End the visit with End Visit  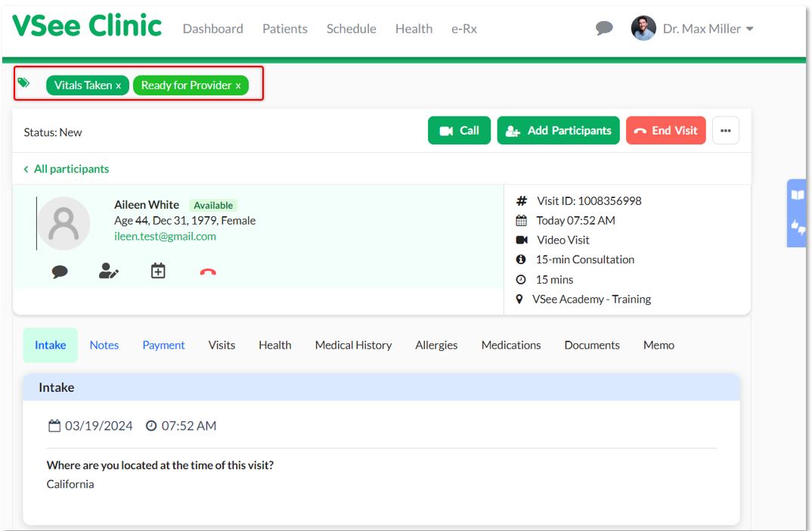665,131
